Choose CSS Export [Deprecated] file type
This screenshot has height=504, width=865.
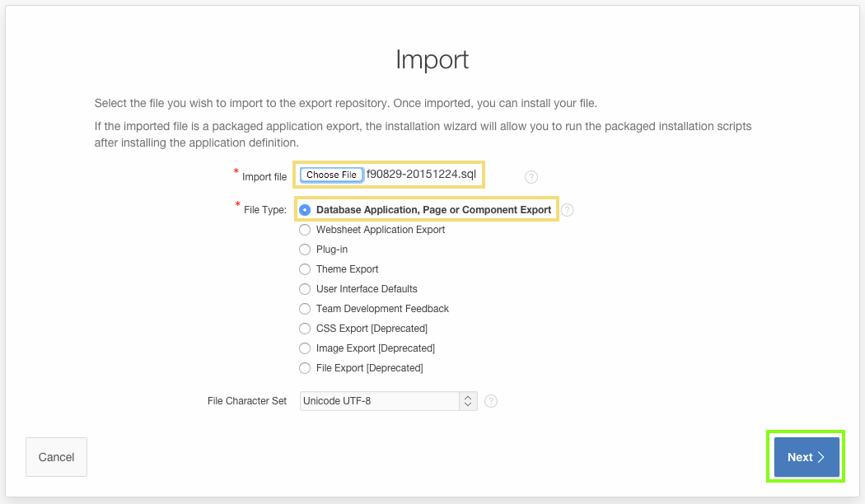tap(305, 329)
